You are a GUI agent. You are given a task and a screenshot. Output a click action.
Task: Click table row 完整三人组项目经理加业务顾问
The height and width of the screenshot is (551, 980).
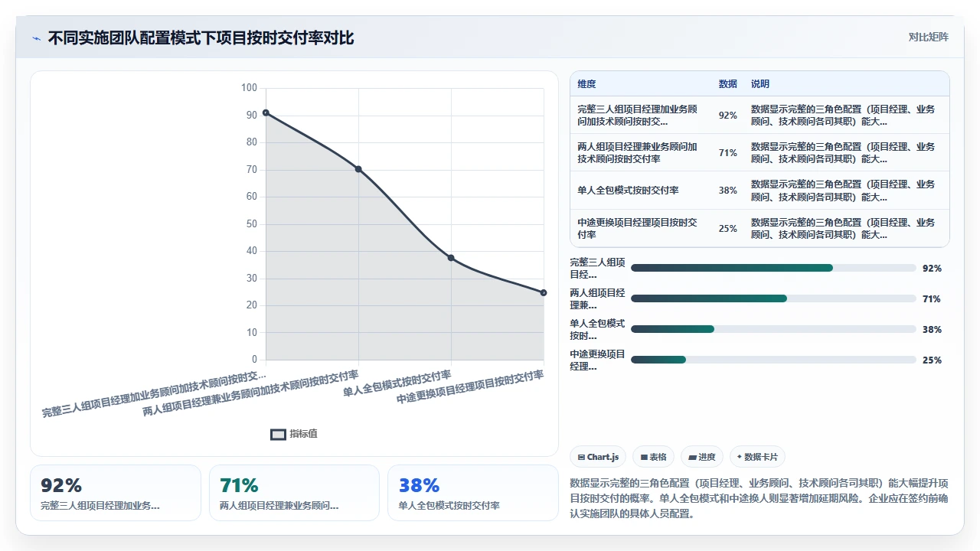point(759,116)
